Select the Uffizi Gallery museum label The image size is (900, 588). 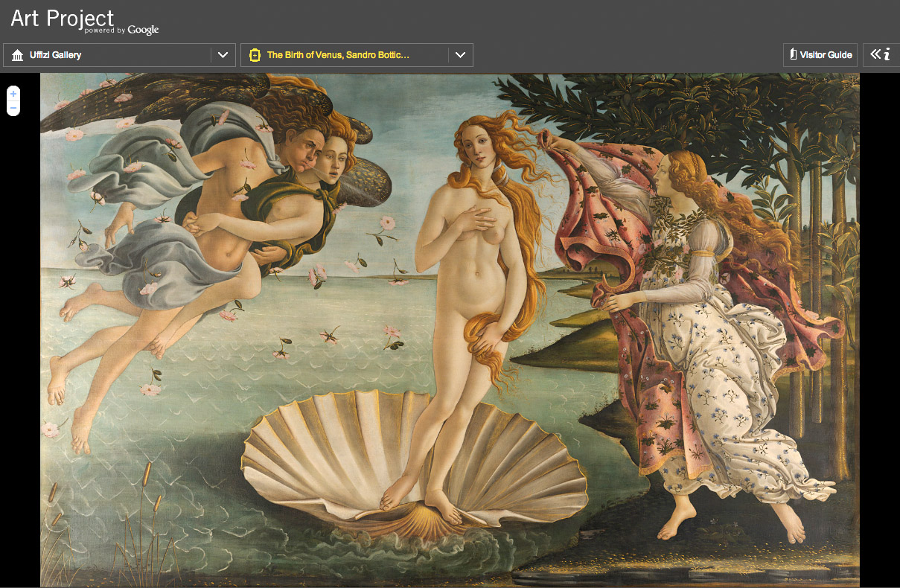coord(56,55)
